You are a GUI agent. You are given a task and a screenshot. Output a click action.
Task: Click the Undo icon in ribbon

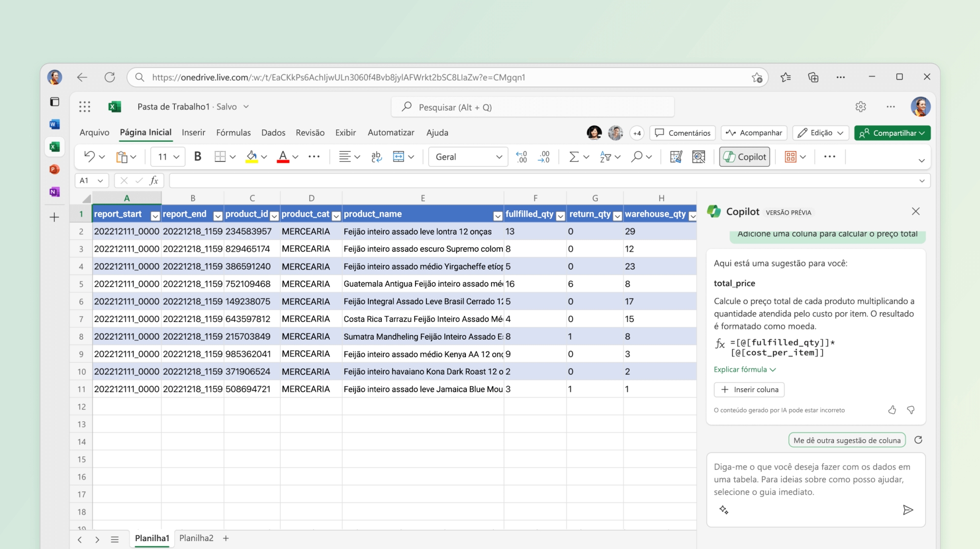pos(89,157)
